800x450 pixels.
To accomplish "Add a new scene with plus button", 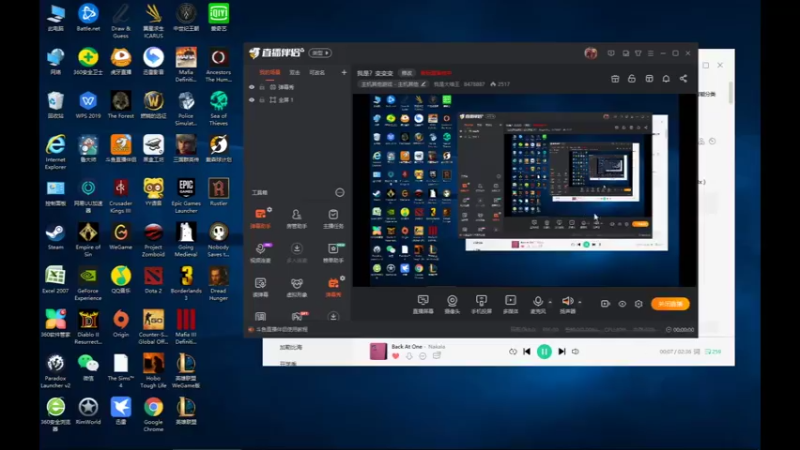I will [x=344, y=72].
